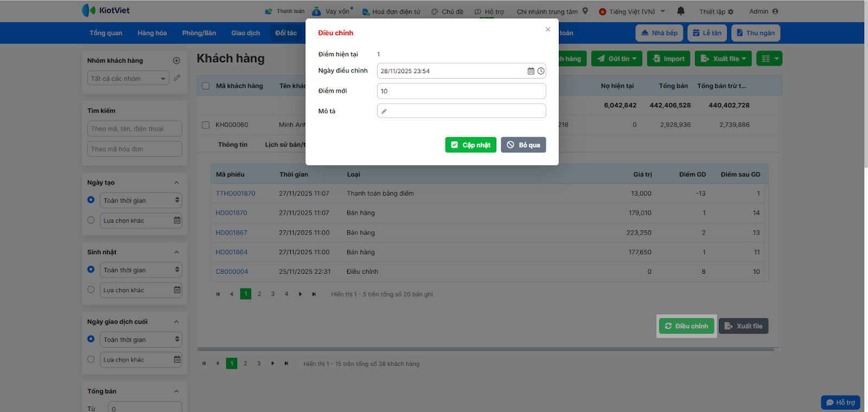
Task: Open notifications bell icon
Action: click(681, 11)
